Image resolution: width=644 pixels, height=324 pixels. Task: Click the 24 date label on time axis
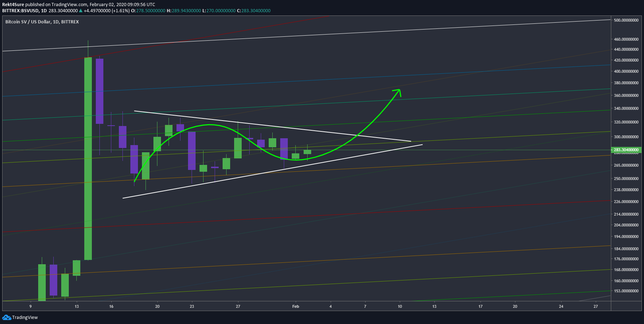561,306
